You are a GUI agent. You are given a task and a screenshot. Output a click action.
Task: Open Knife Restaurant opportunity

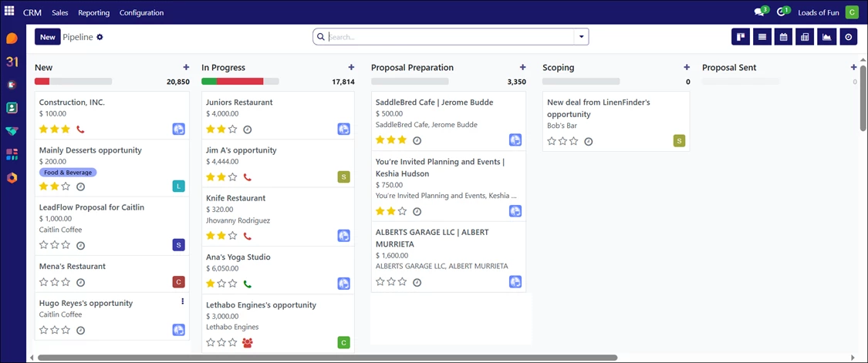coord(277,217)
